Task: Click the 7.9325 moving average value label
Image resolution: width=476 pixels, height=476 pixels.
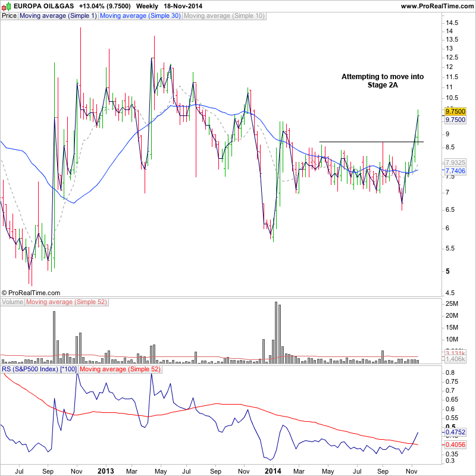Action: (x=455, y=162)
